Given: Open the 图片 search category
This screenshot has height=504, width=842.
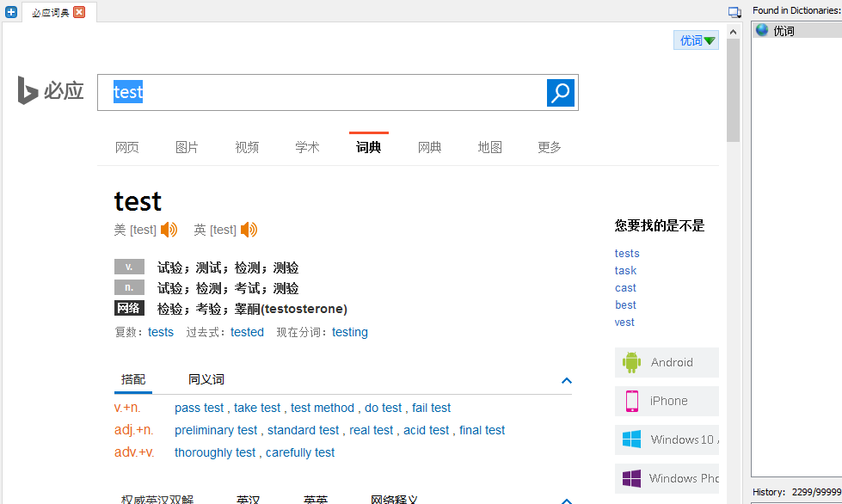Looking at the screenshot, I should [187, 147].
